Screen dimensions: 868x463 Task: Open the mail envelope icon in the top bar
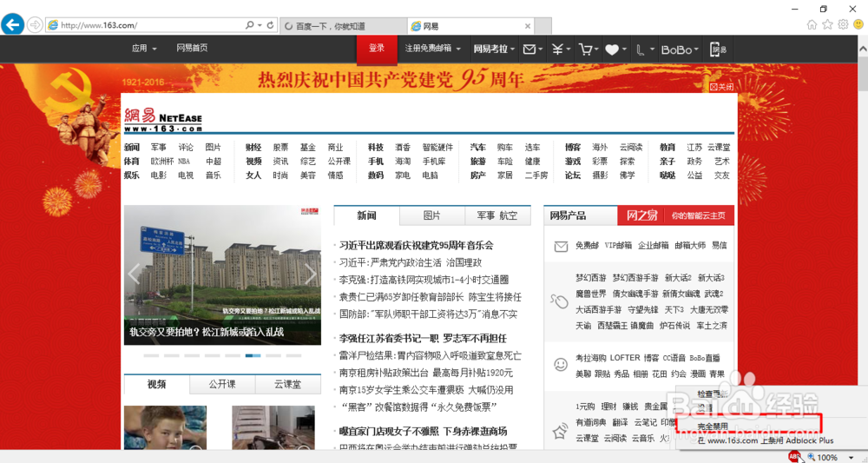click(529, 50)
